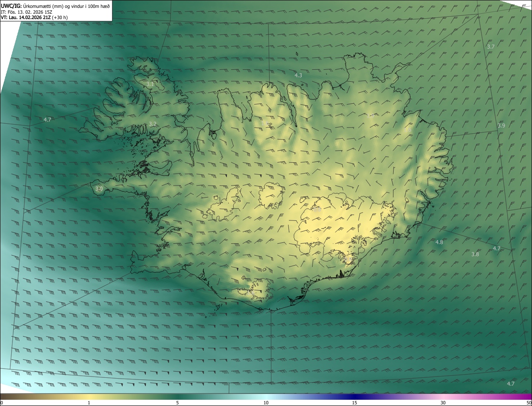
Task: Click the 4.8 value label
Action: tap(439, 242)
